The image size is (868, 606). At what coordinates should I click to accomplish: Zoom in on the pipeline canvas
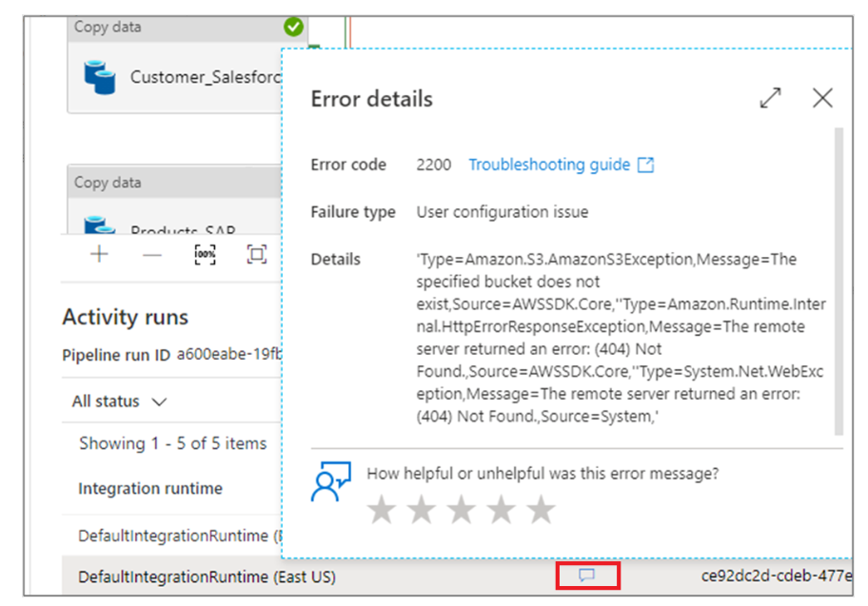[x=98, y=254]
